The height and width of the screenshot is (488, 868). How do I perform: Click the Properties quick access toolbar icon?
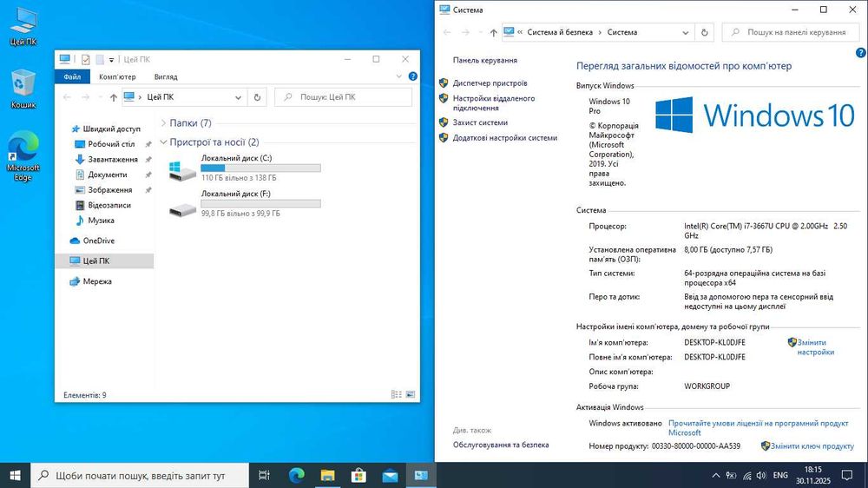[85, 59]
